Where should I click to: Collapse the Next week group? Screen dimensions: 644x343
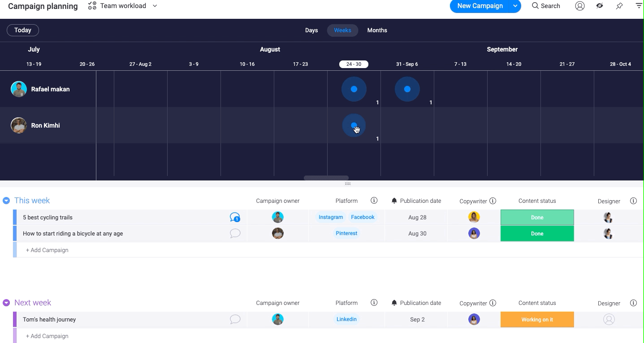click(x=6, y=303)
